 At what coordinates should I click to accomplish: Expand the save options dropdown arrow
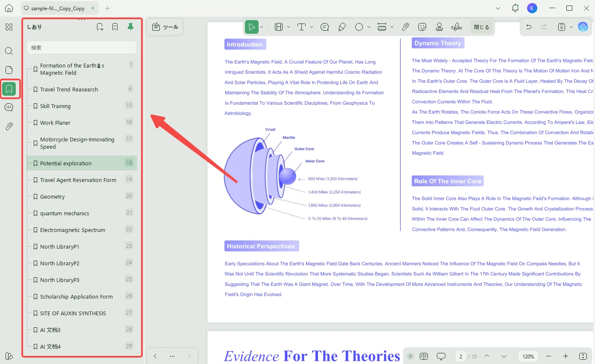click(x=571, y=27)
